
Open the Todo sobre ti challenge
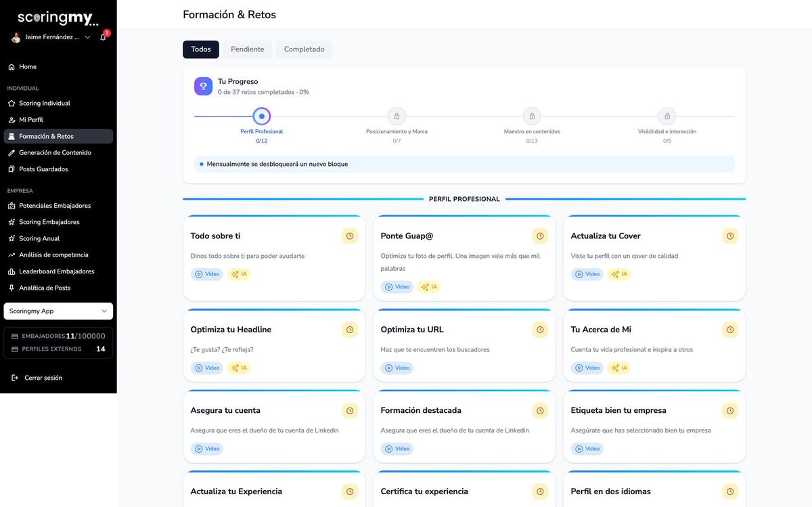[x=274, y=258]
